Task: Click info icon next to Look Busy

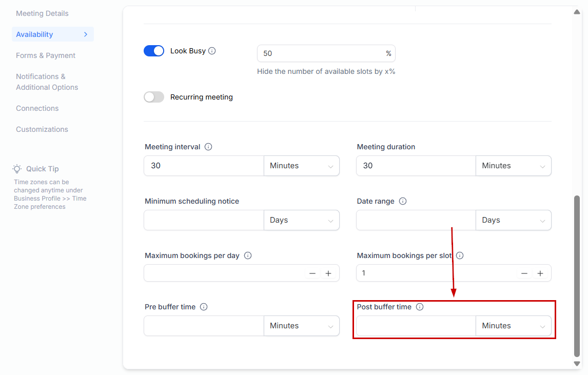Action: [x=212, y=51]
